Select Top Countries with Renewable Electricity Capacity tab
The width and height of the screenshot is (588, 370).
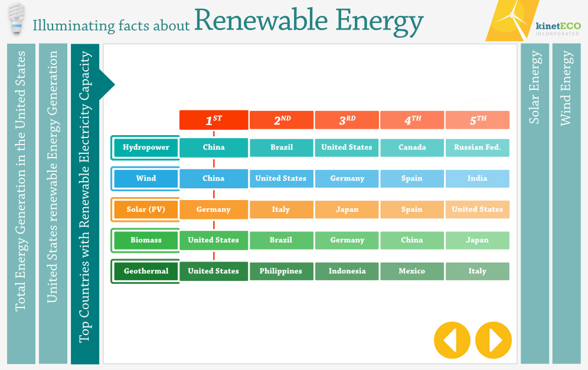point(85,204)
